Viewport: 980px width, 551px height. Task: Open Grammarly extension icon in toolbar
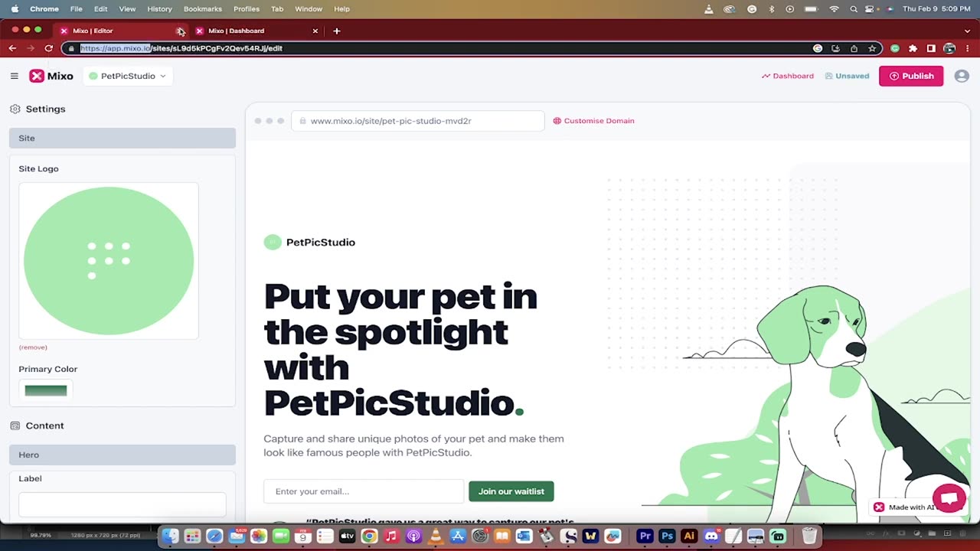895,48
